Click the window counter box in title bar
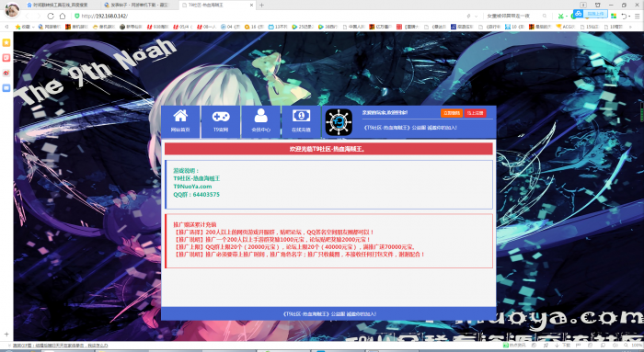This screenshot has height=352, width=644. pos(582,5)
